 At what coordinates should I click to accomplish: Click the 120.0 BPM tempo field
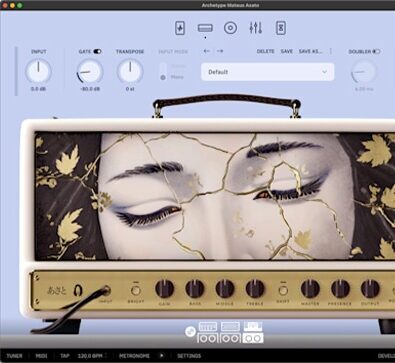[90, 356]
